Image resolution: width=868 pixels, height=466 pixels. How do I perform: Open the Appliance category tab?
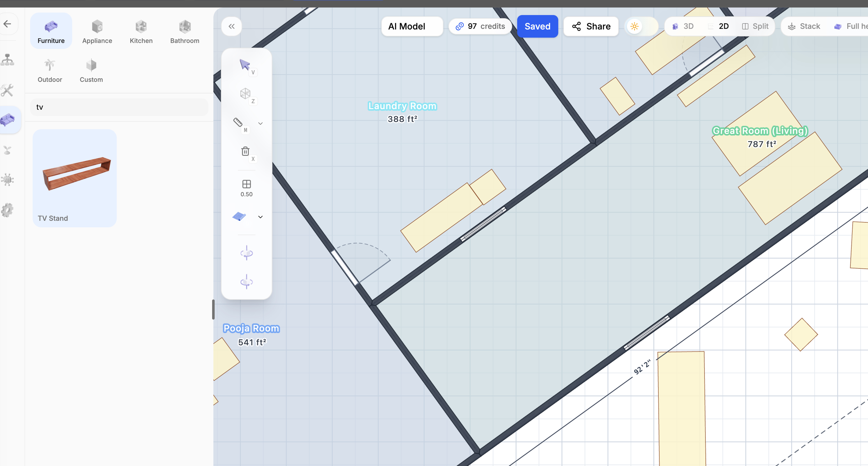click(97, 31)
